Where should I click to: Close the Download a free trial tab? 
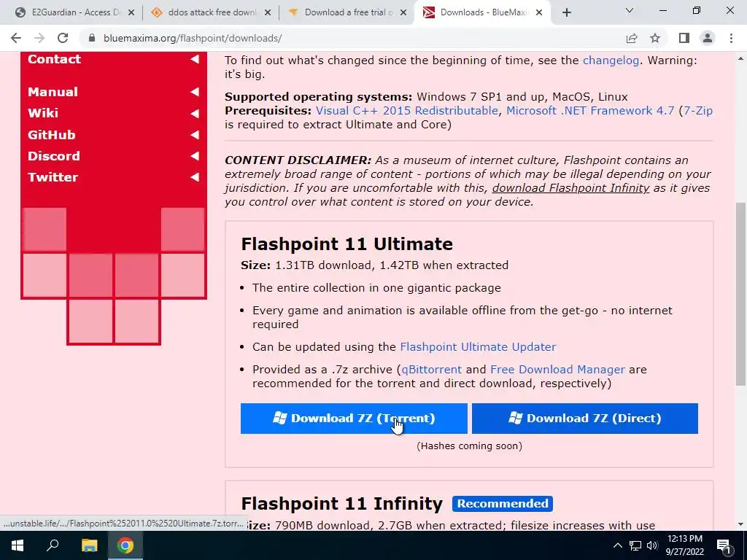tap(403, 13)
